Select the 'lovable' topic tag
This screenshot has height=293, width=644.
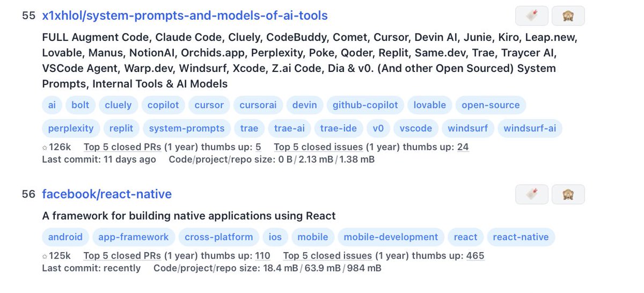(x=429, y=105)
